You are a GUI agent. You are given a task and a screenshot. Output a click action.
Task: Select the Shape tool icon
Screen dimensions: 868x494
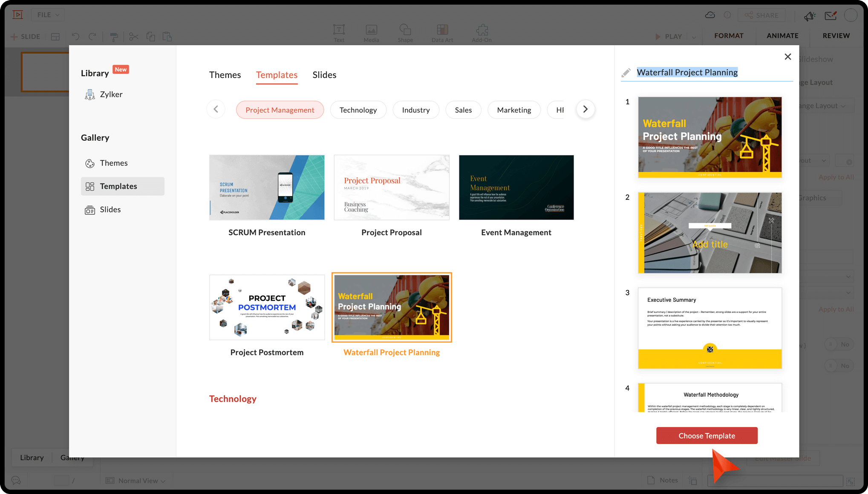405,29
